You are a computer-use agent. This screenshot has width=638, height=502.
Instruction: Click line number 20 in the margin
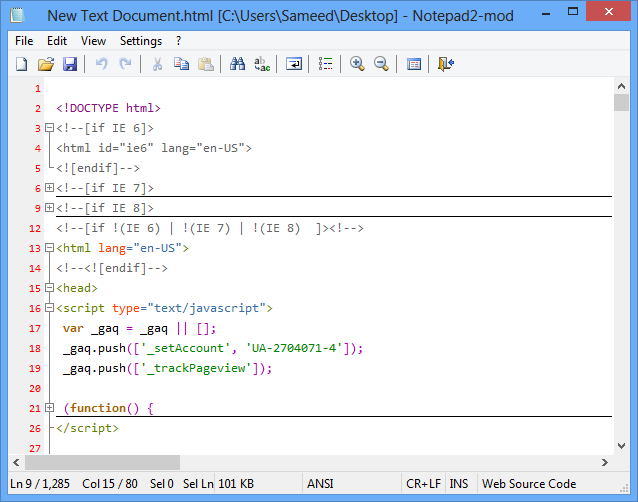(x=35, y=389)
